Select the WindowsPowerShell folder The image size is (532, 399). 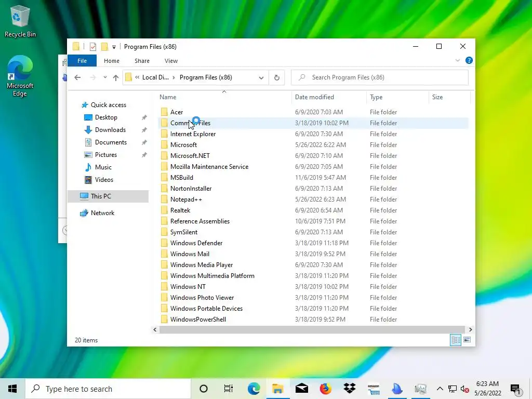[198, 320]
